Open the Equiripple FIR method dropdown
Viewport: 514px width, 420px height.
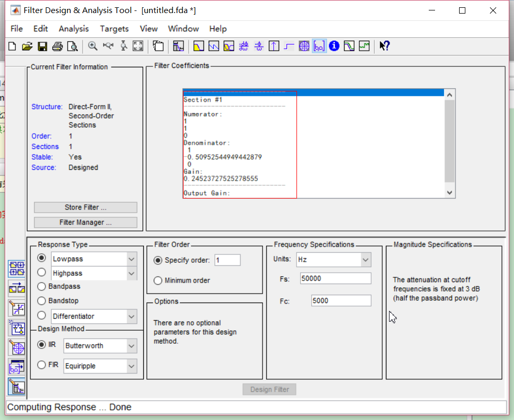tap(131, 366)
